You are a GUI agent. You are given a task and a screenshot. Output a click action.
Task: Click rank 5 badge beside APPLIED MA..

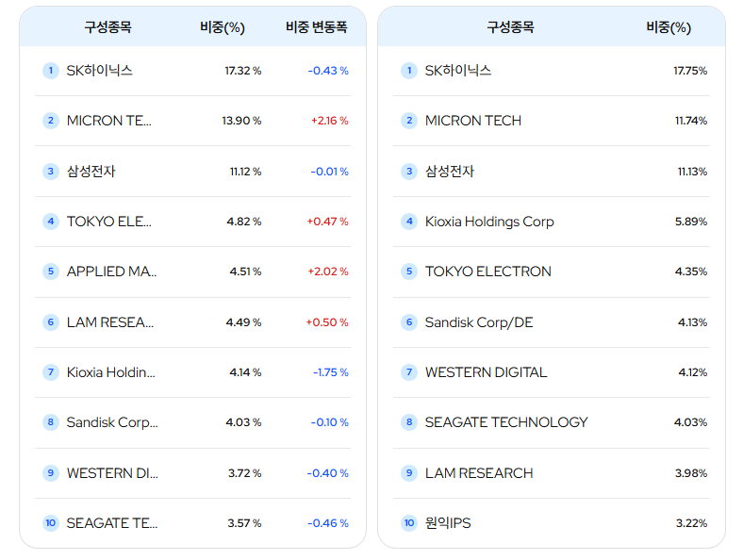(51, 272)
